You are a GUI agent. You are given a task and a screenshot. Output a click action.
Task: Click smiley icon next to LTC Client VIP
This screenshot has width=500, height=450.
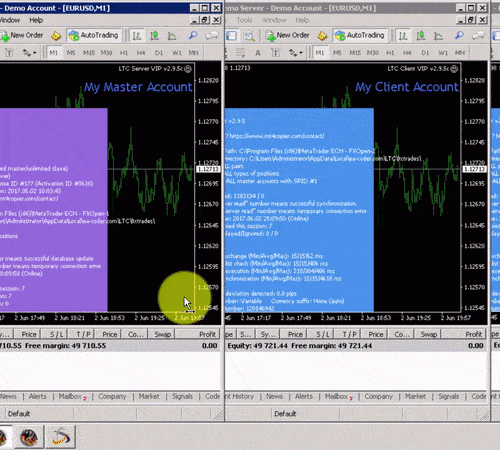tap(454, 69)
